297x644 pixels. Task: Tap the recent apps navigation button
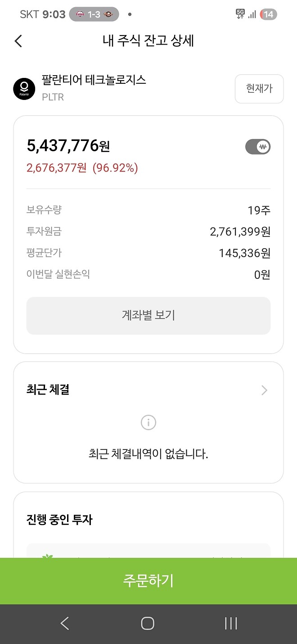click(230, 624)
